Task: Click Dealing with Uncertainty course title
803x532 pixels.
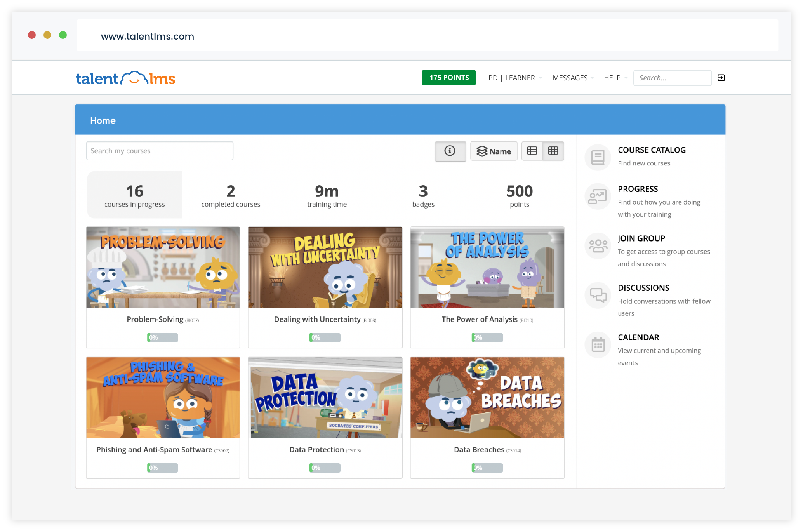Action: click(x=317, y=319)
